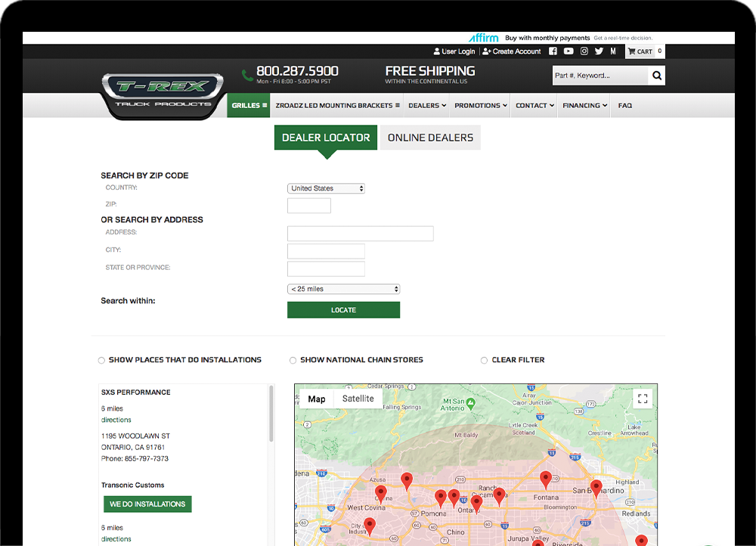
Task: Select the Clear Filter radio button
Action: 484,361
